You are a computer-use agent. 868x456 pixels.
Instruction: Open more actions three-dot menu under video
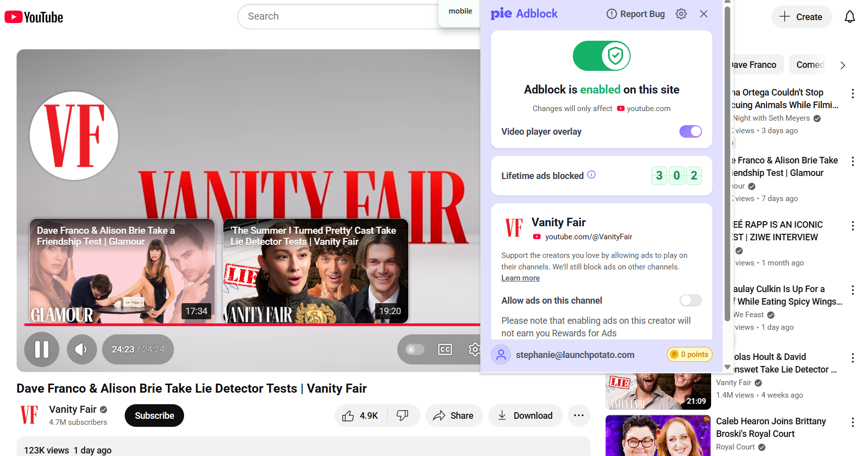coord(579,416)
